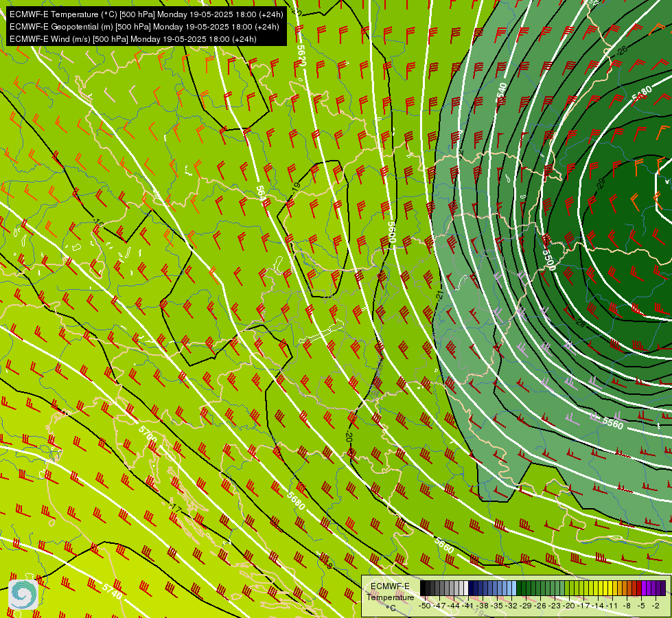Click the 5700 geopotential contour label
This screenshot has width=672, height=618.
[148, 435]
